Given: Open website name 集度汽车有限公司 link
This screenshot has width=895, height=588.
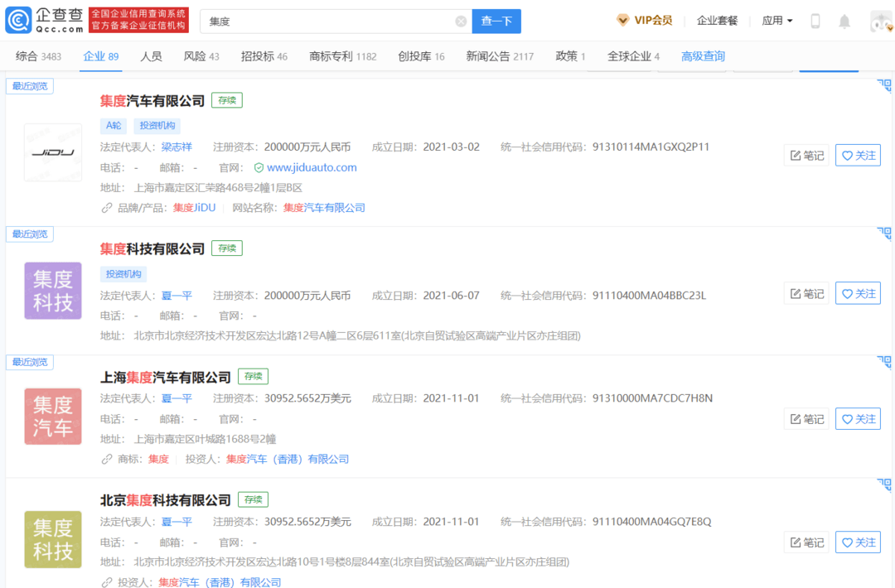Looking at the screenshot, I should click(324, 208).
